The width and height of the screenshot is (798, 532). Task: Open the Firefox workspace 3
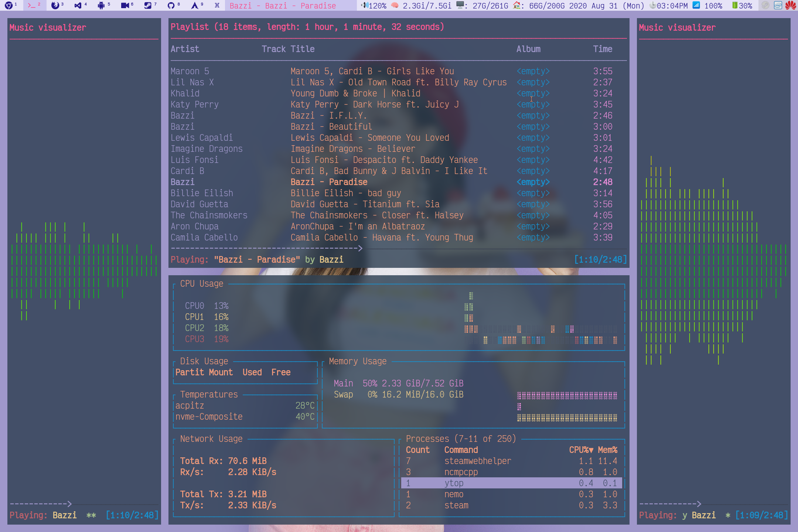pos(57,5)
